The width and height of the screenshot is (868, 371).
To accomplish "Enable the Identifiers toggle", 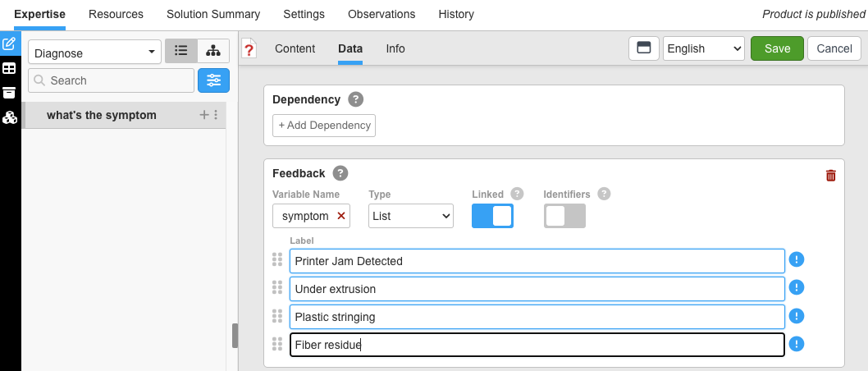I will tap(564, 216).
